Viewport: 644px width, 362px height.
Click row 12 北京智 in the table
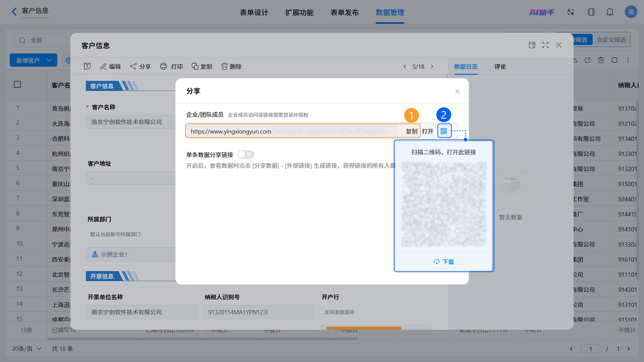pos(38,274)
